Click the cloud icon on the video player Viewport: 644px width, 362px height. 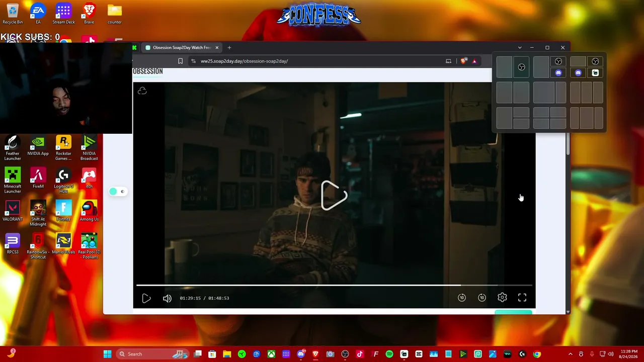[x=142, y=91]
